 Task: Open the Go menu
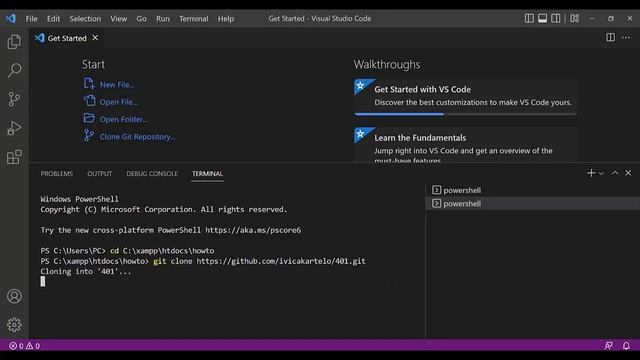point(141,19)
